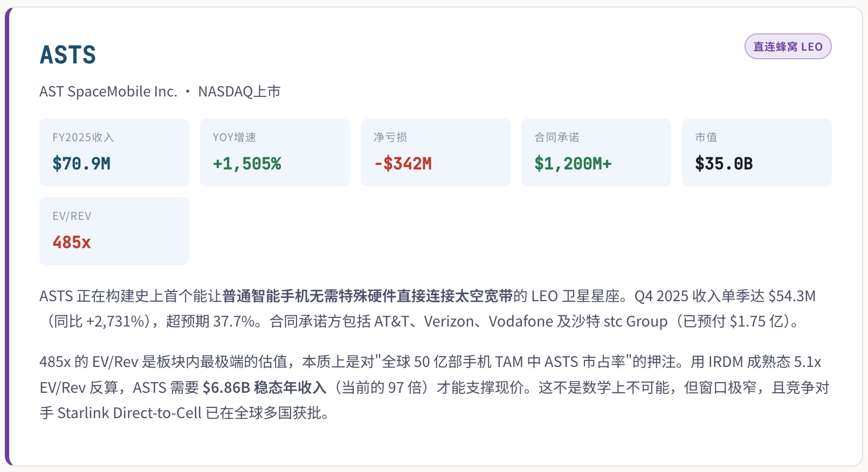
Task: Click the 直连蜂窝 LEO badge
Action: click(x=788, y=47)
